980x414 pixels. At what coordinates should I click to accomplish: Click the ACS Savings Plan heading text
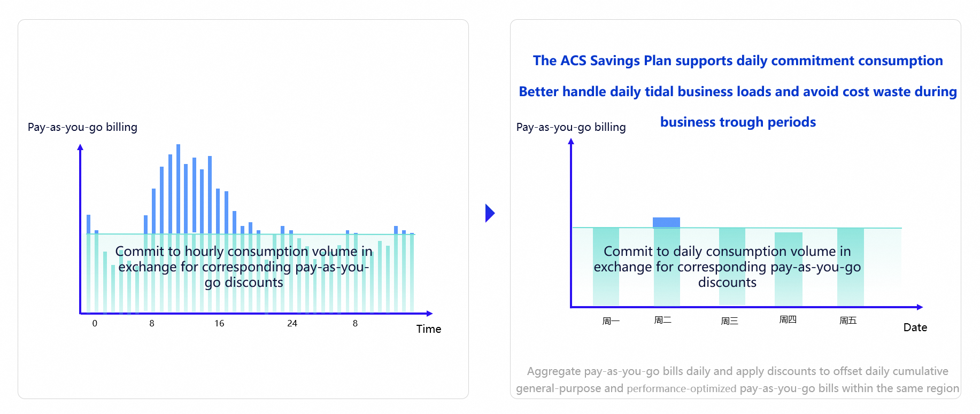(x=737, y=61)
